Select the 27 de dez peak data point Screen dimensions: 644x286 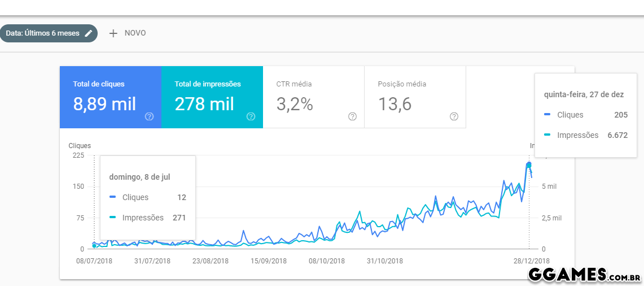(x=529, y=164)
